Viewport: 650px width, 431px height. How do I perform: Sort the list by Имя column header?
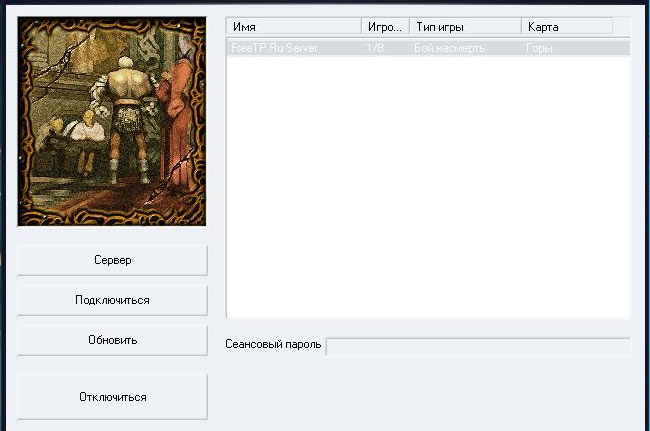tap(293, 27)
